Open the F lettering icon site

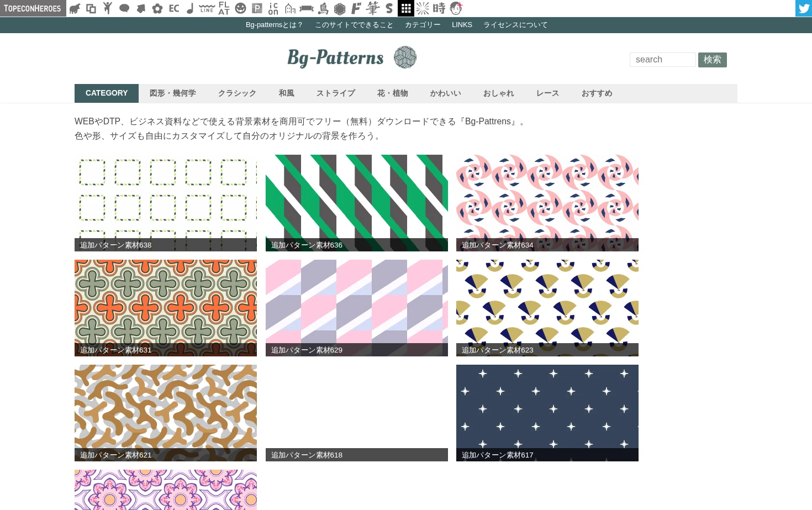(x=356, y=8)
